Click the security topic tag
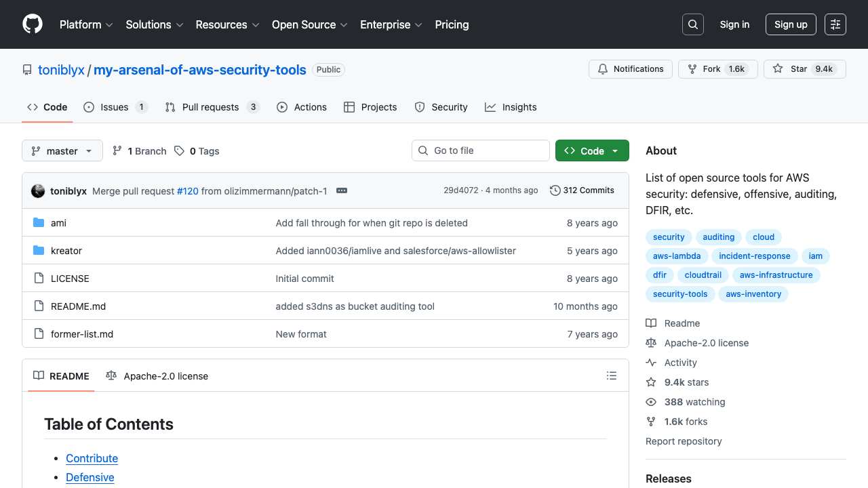The width and height of the screenshot is (868, 488). click(x=669, y=237)
